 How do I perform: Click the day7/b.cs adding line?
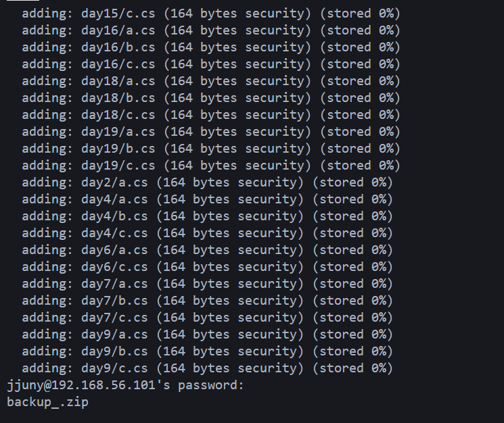pyautogui.click(x=207, y=301)
